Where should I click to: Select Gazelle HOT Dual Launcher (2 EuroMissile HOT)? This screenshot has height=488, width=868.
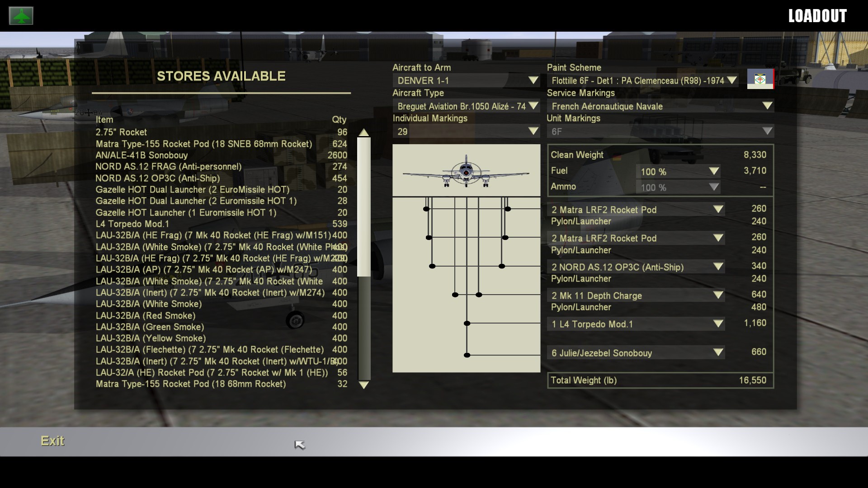222,189
